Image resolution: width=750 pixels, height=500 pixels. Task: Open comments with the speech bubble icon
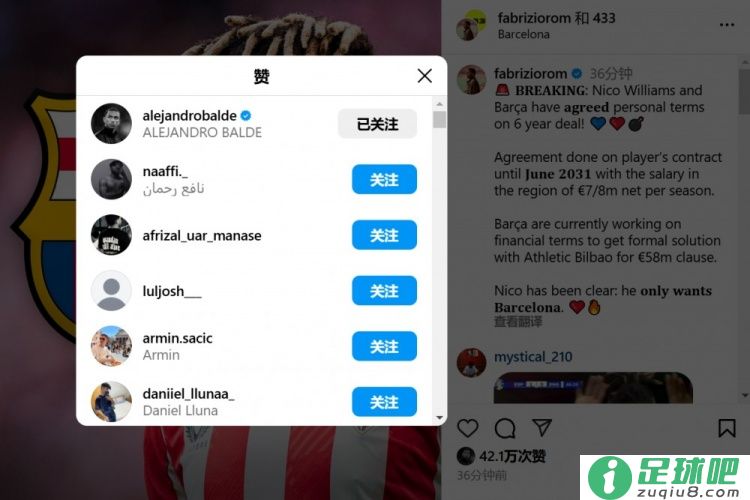pos(505,428)
